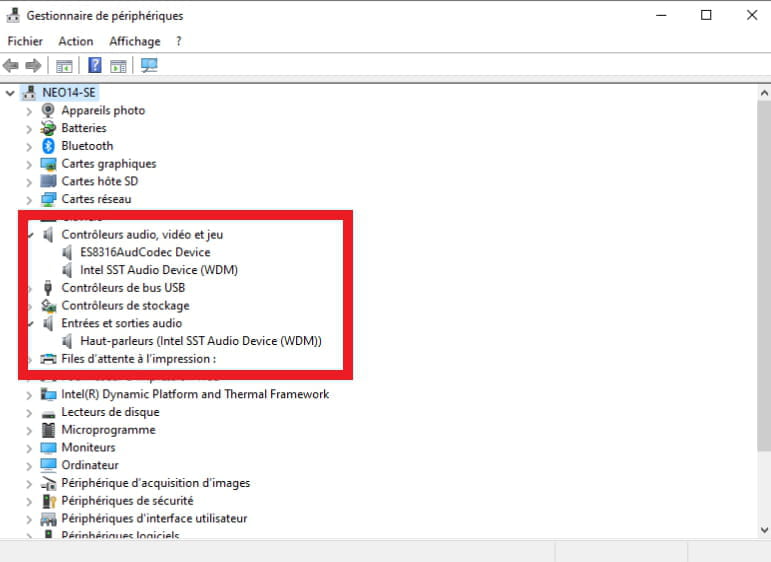The width and height of the screenshot is (771, 562).
Task: Click the scan hardware changes monitor icon
Action: pyautogui.click(x=149, y=66)
